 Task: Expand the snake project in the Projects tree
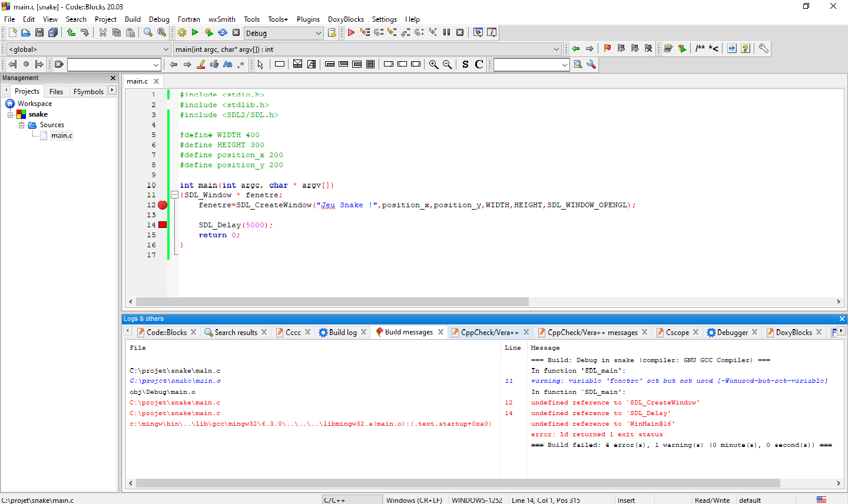coord(9,114)
